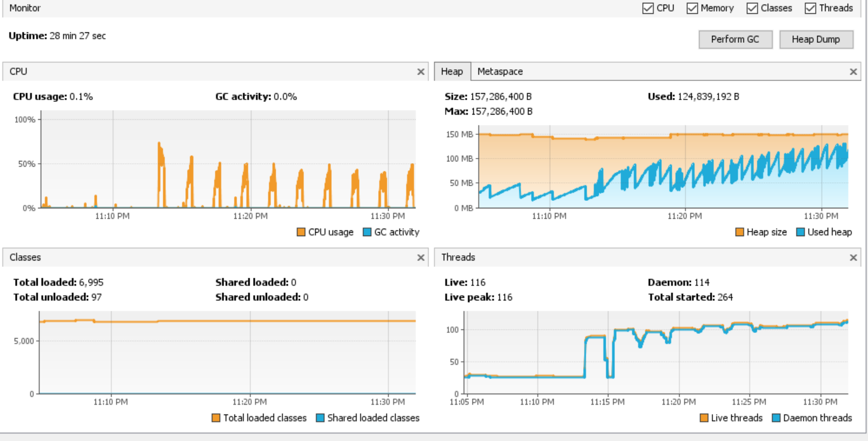Click the 11:15 PM label on Threads axis
This screenshot has height=441, width=868.
pyautogui.click(x=608, y=402)
